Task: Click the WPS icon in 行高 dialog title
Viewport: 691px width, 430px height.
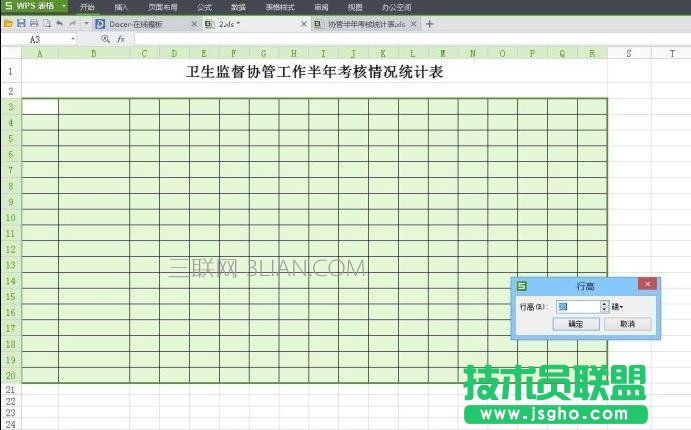Action: 522,286
